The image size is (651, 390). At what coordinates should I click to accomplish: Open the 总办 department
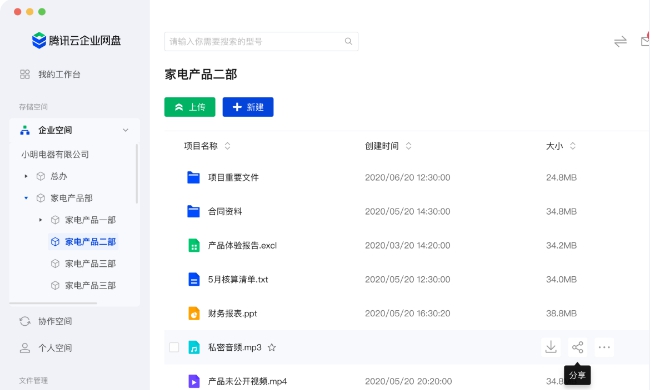(59, 177)
